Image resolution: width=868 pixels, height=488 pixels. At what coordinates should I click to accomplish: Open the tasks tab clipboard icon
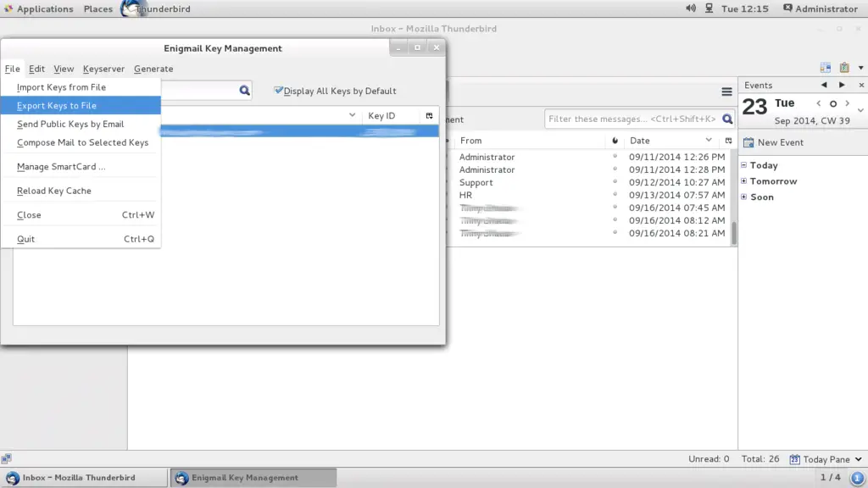tap(844, 68)
